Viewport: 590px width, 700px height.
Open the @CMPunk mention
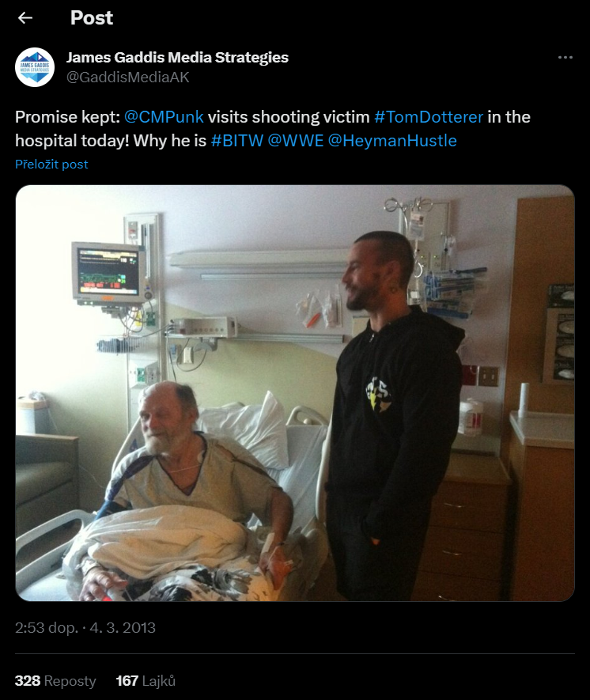tap(164, 117)
